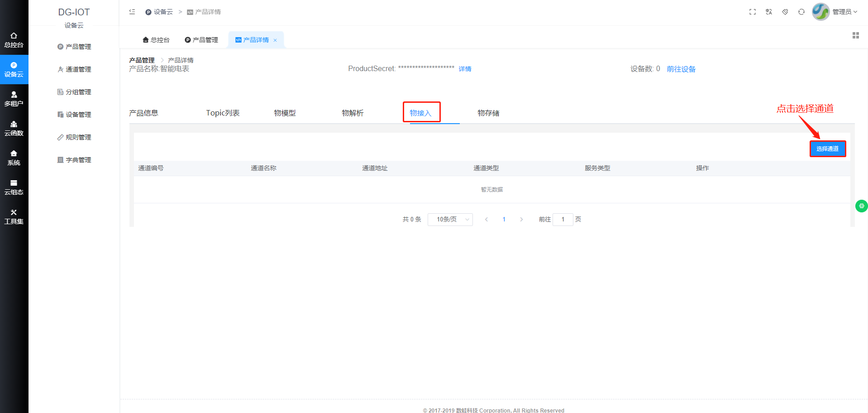868x413 pixels.
Task: Click the 详情 link next to ProductSecret
Action: [465, 69]
